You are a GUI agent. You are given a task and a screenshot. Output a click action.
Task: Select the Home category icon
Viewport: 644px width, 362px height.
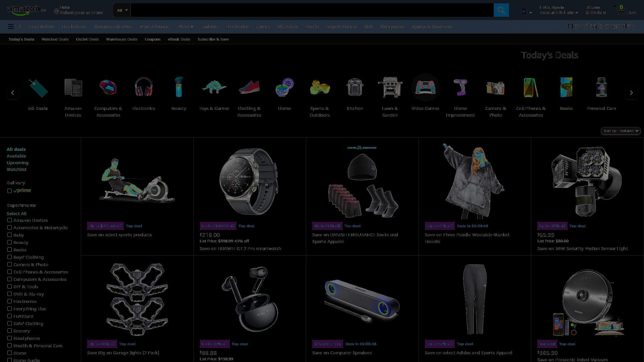[x=284, y=87]
